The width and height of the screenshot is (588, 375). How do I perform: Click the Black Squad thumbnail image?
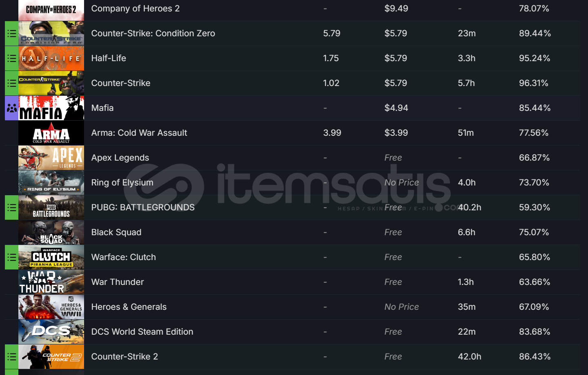[x=51, y=232]
